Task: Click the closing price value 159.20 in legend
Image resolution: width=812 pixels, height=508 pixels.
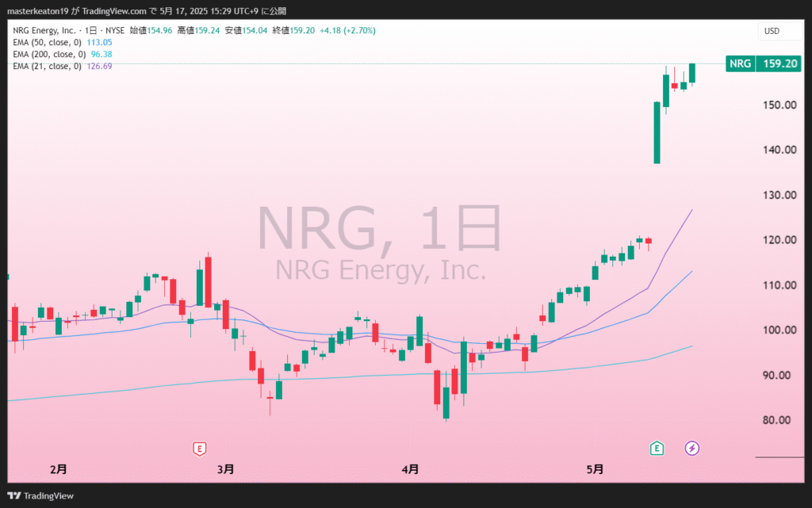Action: [x=302, y=31]
